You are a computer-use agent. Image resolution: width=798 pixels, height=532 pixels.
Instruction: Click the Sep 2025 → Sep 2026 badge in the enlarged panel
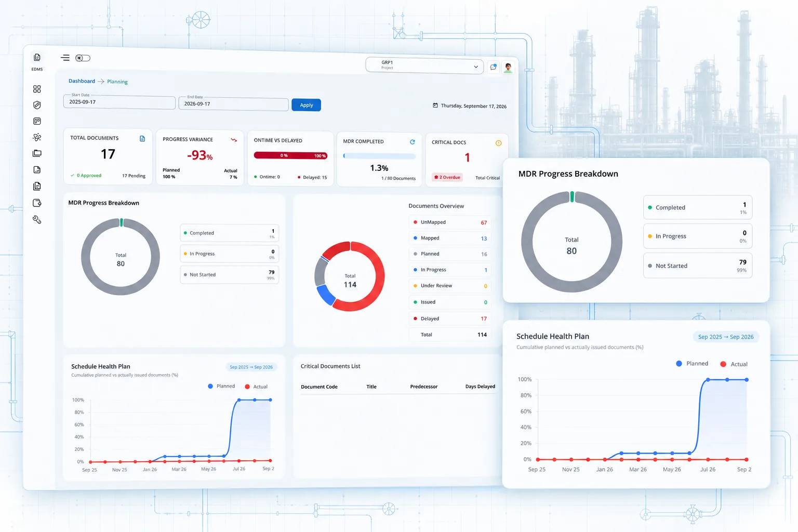[x=726, y=337]
